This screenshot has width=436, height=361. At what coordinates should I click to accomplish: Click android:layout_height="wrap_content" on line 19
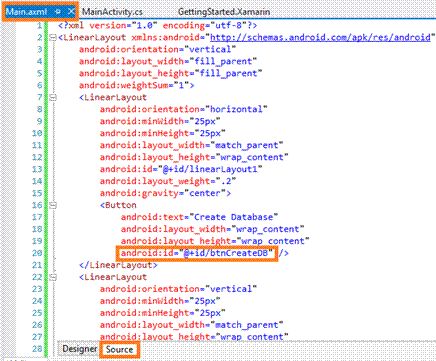(215, 241)
